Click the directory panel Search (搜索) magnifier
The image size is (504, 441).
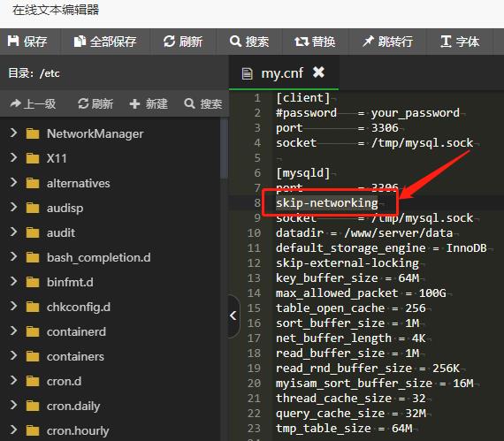coord(189,103)
